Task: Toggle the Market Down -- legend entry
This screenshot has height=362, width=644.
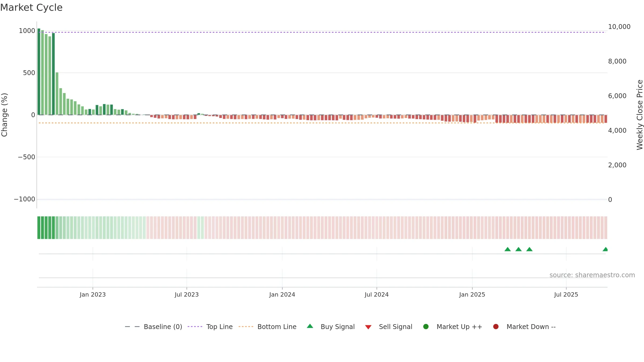Action: click(x=524, y=327)
